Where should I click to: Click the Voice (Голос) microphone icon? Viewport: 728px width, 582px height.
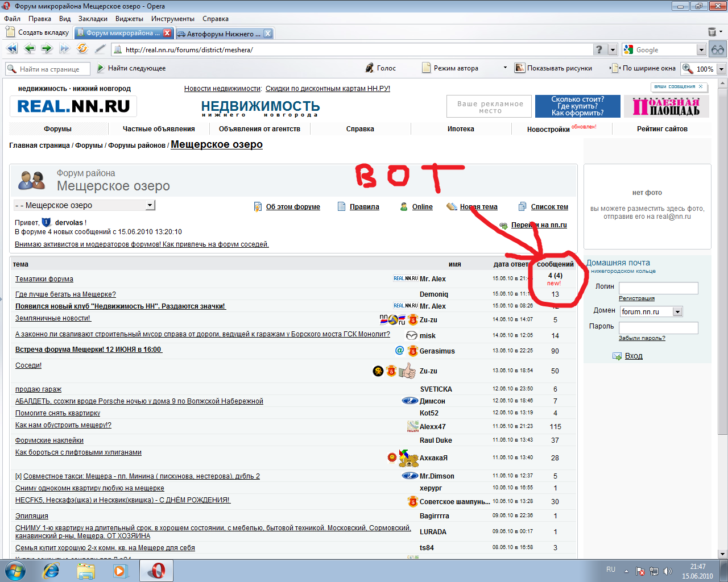click(370, 68)
